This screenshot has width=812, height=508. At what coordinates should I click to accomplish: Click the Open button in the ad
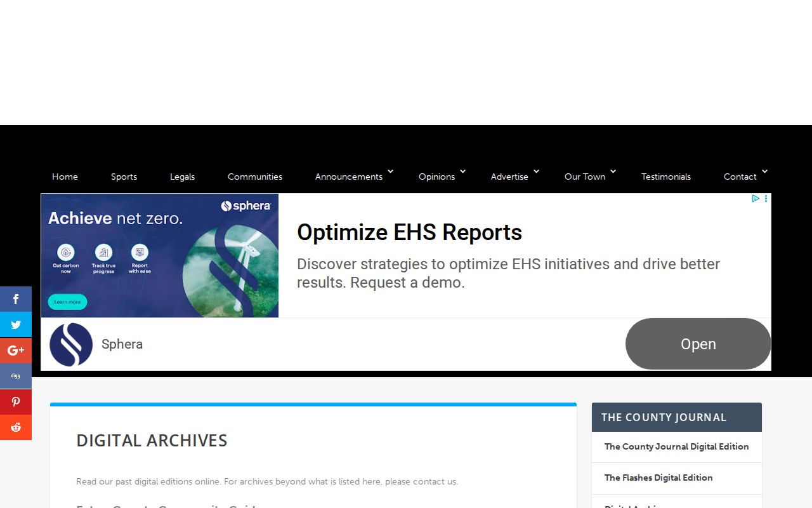point(698,344)
